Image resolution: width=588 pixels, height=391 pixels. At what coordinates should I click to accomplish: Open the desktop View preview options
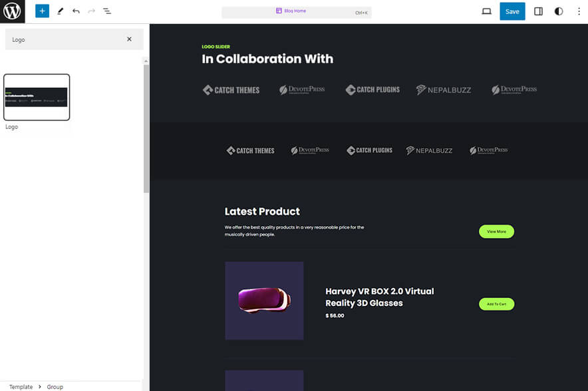(x=486, y=11)
